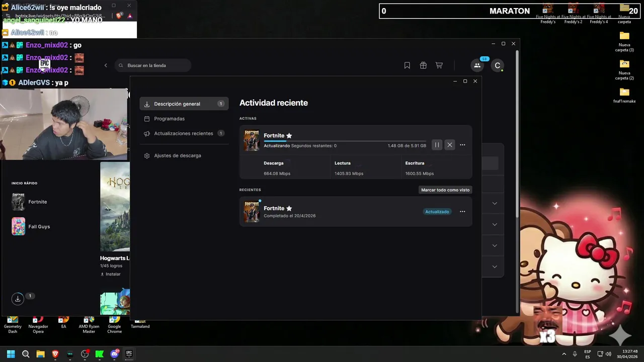Expand the third collapsed panel chevron behind

click(x=495, y=245)
